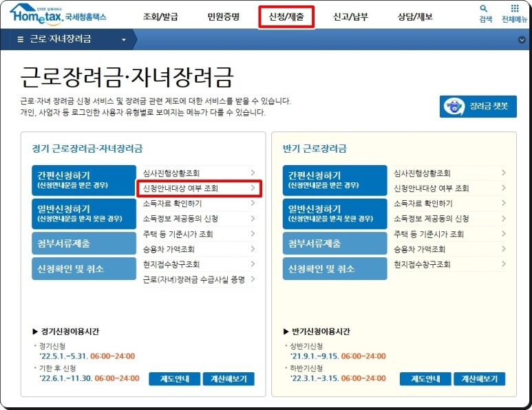Open 주택 등 기준시가 조회 in 정기 panel

tap(199, 234)
